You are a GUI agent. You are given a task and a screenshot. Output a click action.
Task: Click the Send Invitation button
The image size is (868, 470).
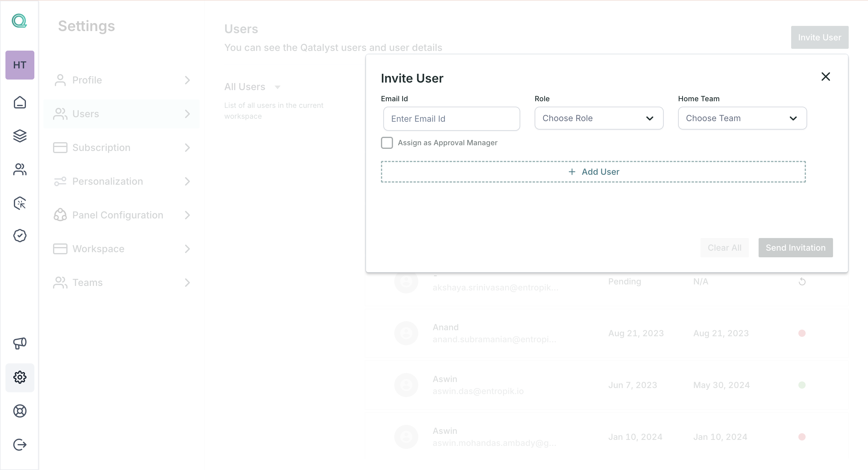(796, 248)
